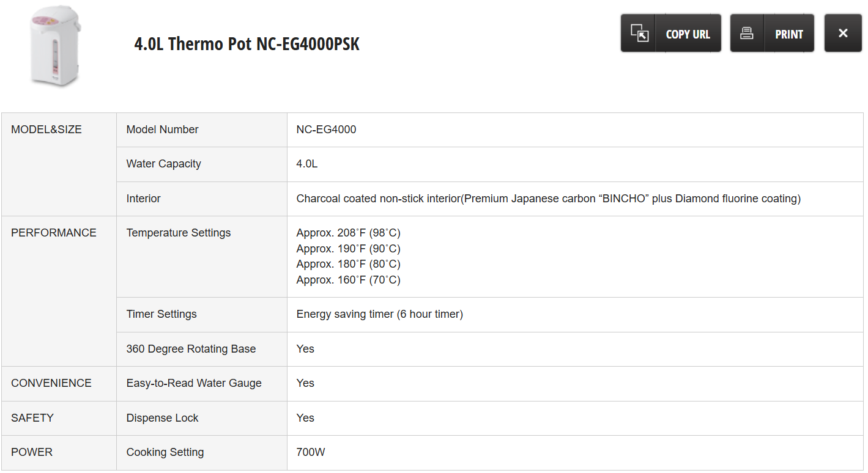This screenshot has width=868, height=473.
Task: Click the Dispense Lock row label
Action: point(162,418)
